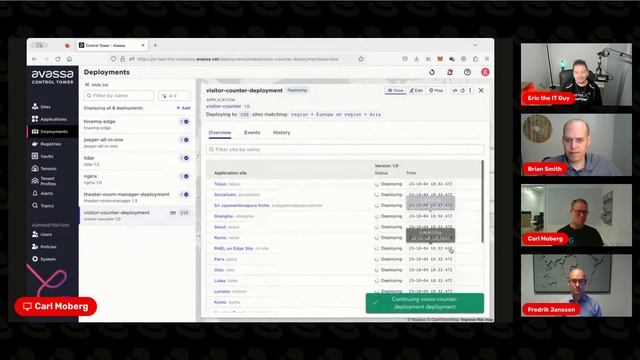Select the History tab
640x360 pixels.
pyautogui.click(x=281, y=133)
